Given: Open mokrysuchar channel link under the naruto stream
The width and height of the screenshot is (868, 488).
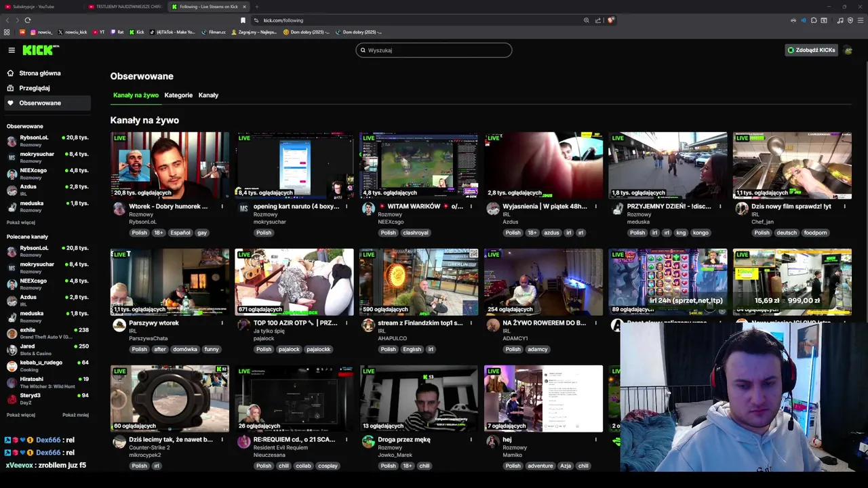Looking at the screenshot, I should point(270,222).
